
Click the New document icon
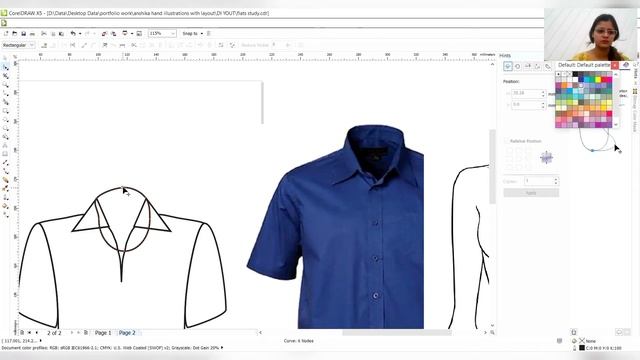[6, 33]
